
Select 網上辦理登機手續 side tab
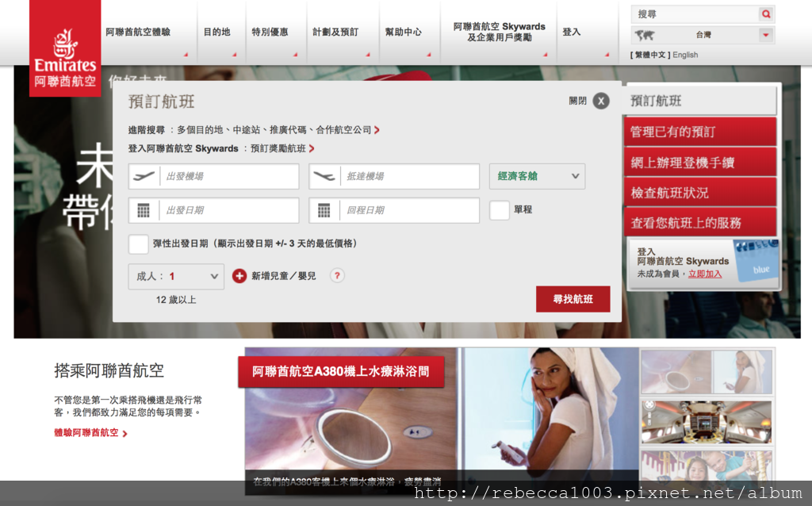click(700, 162)
